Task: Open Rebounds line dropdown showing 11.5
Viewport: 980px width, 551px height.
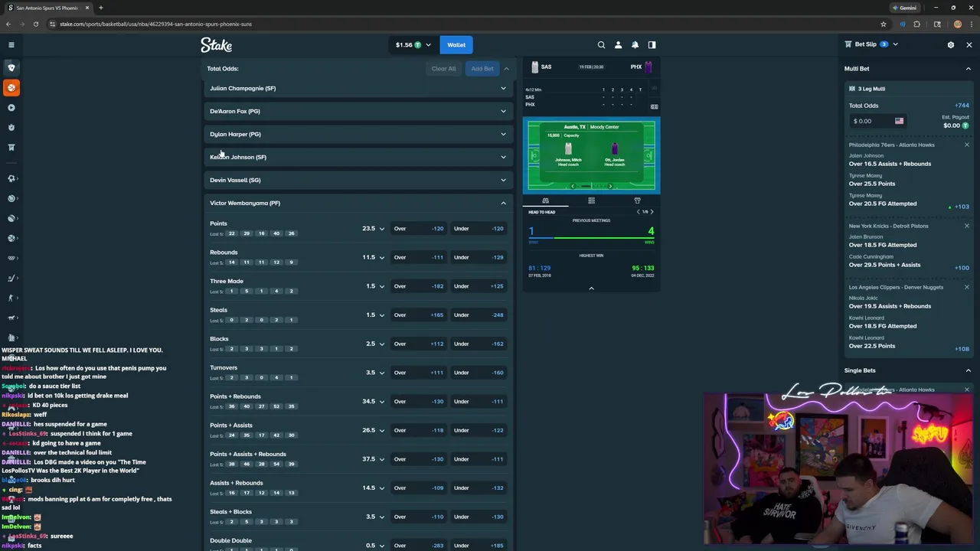Action: (x=373, y=257)
